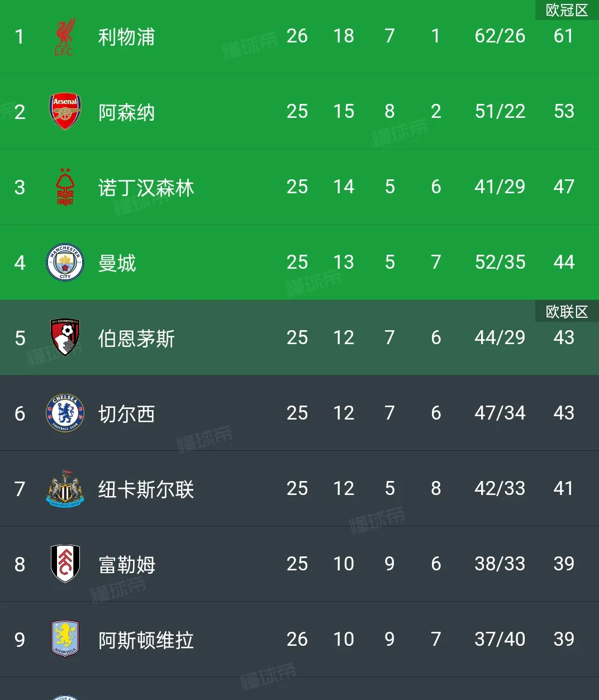This screenshot has width=599, height=700.
Task: Click the 欧冠区 zone label
Action: [x=567, y=10]
